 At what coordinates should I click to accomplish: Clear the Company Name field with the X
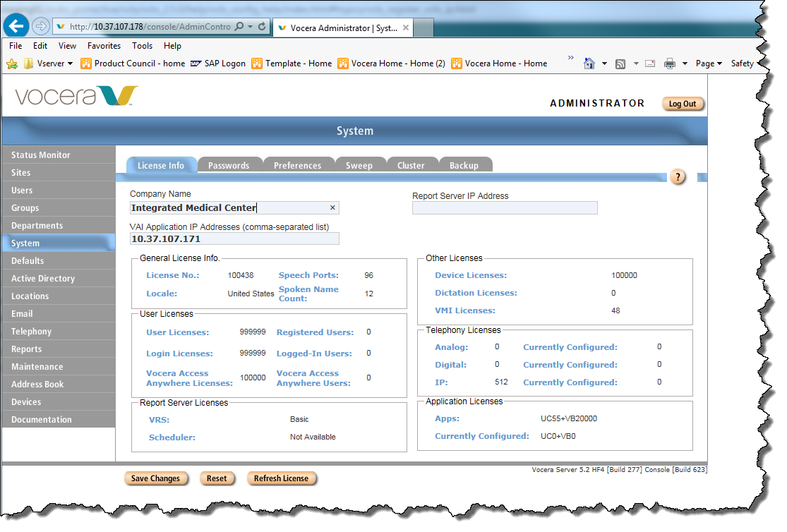tap(332, 207)
